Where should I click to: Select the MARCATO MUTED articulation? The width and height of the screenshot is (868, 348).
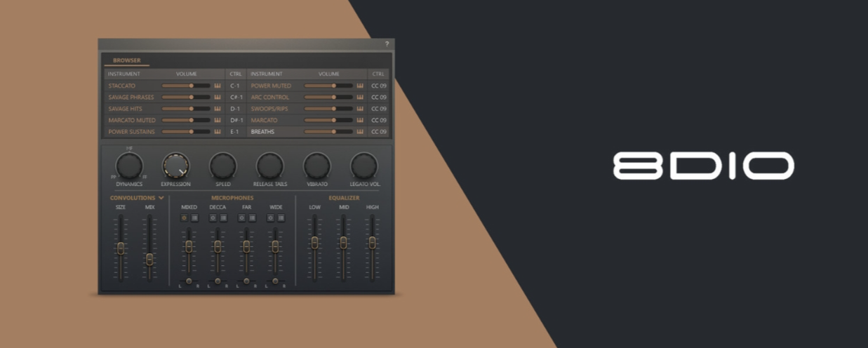[x=131, y=120]
